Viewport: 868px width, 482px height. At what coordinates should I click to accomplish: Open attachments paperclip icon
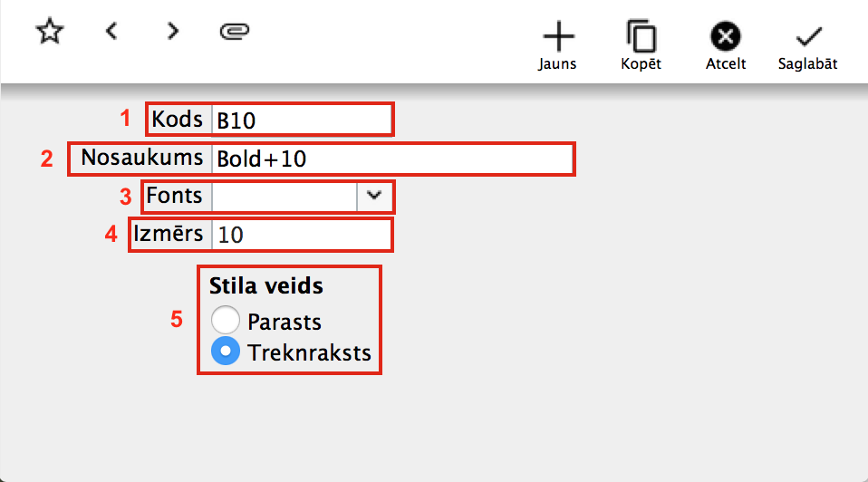(235, 32)
